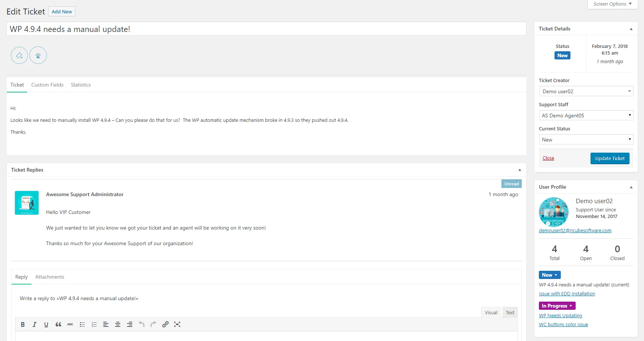
Task: Switch editor to Visual mode
Action: tap(491, 312)
